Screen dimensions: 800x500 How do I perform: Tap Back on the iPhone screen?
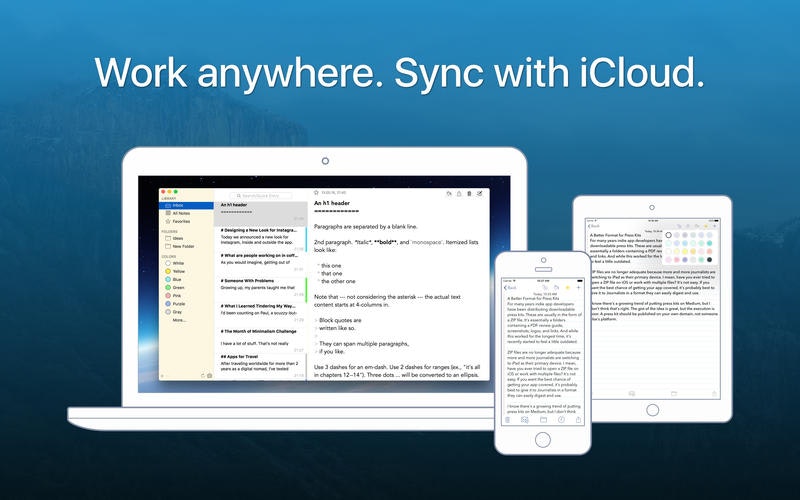click(x=510, y=288)
